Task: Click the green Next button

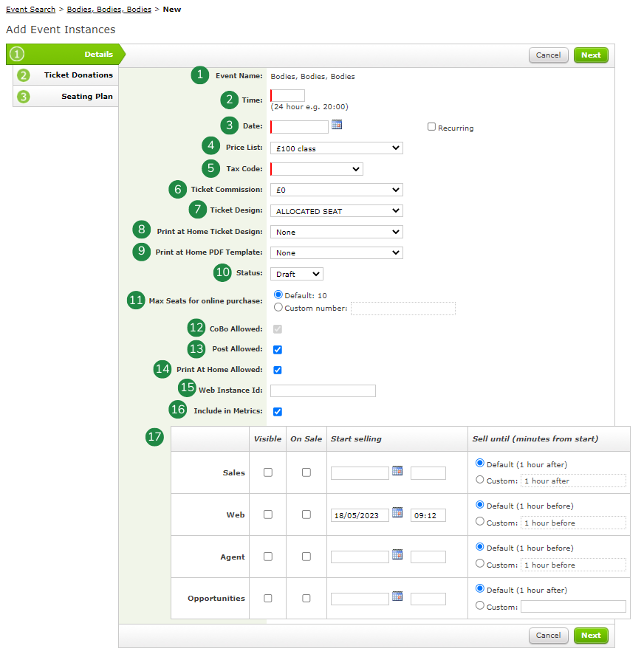Action: tap(591, 55)
